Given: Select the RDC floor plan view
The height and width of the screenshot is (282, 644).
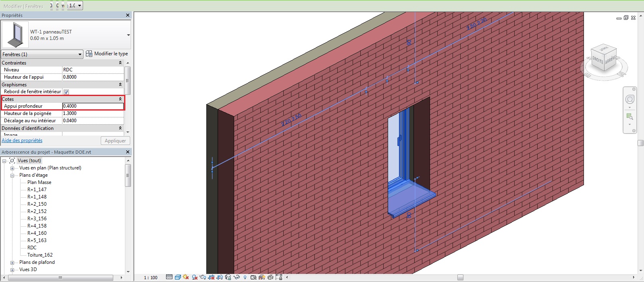Looking at the screenshot, I should coord(32,248).
